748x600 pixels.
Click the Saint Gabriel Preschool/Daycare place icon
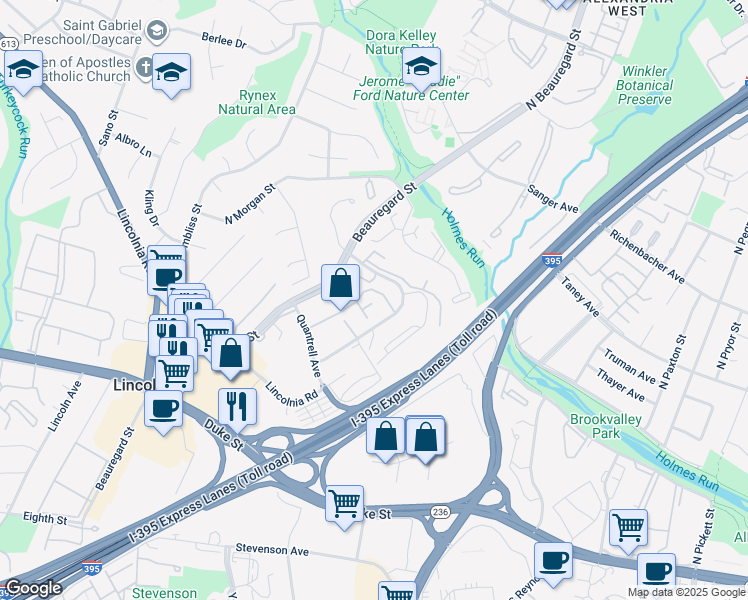click(157, 31)
